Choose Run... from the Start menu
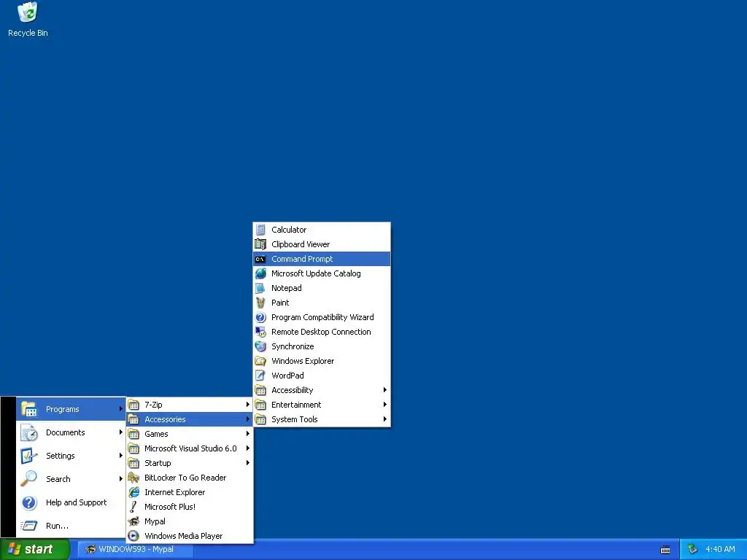The height and width of the screenshot is (560, 747). point(71,526)
